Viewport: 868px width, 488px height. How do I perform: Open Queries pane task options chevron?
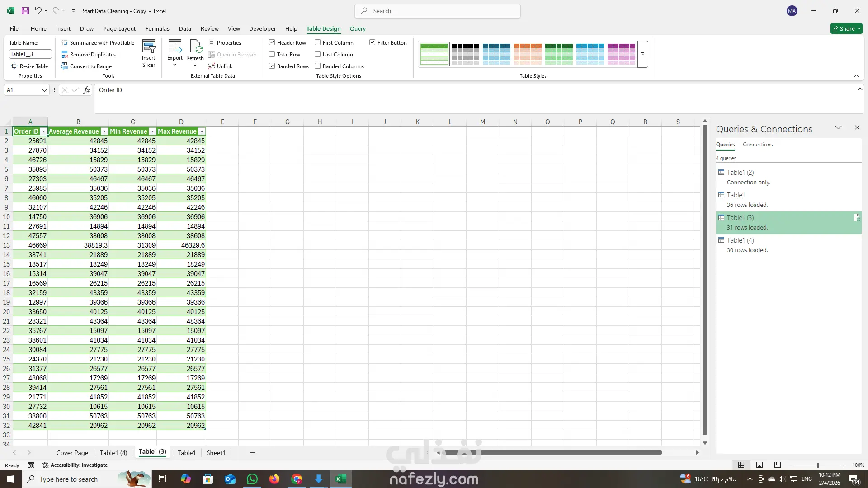point(838,128)
